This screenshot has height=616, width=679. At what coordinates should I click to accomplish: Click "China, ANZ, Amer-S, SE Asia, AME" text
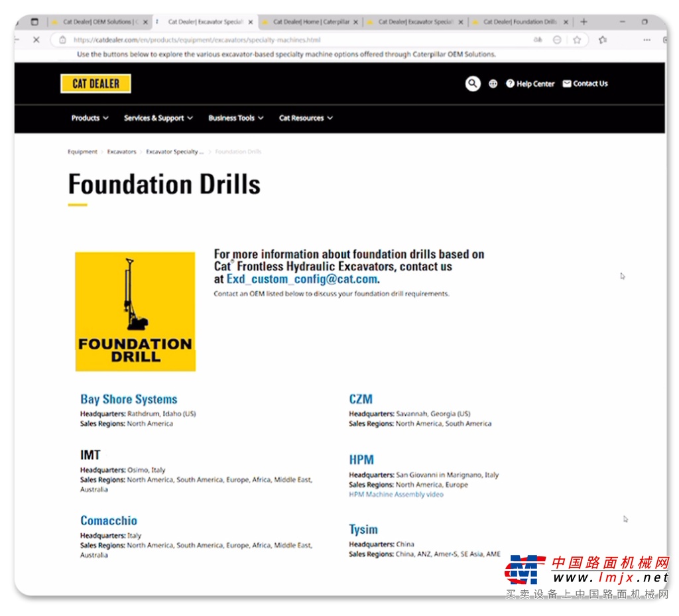coord(448,554)
